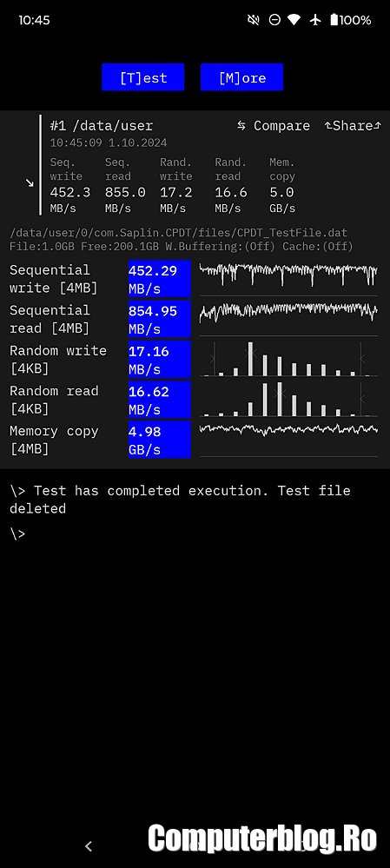The width and height of the screenshot is (390, 868).
Task: Tap the \> command prompt line
Action: tap(17, 533)
